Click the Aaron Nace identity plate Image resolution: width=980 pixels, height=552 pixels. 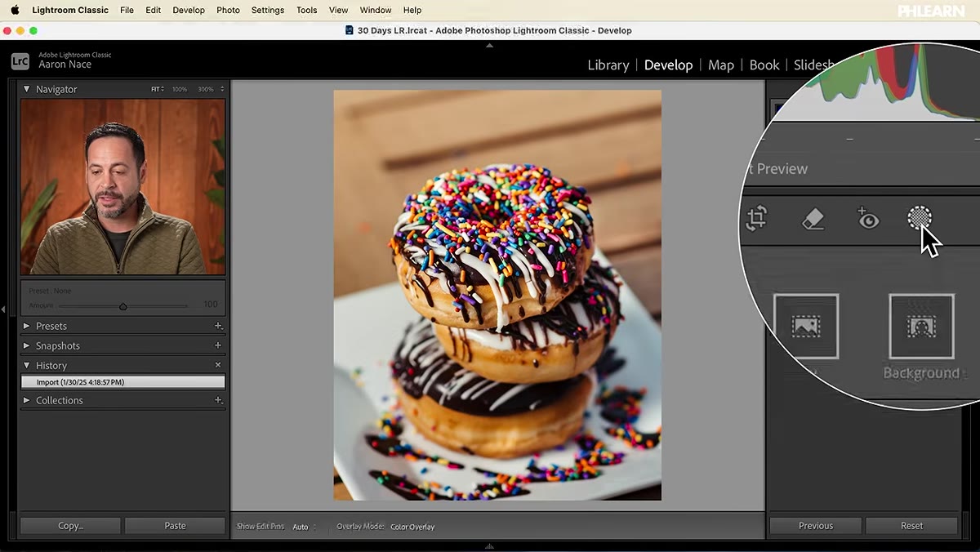(65, 65)
